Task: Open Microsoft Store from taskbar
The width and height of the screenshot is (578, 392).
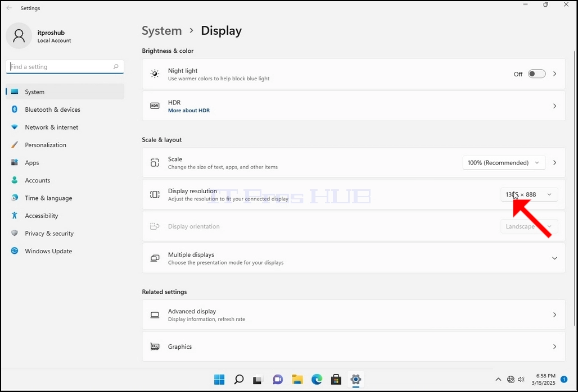Action: coord(336,379)
